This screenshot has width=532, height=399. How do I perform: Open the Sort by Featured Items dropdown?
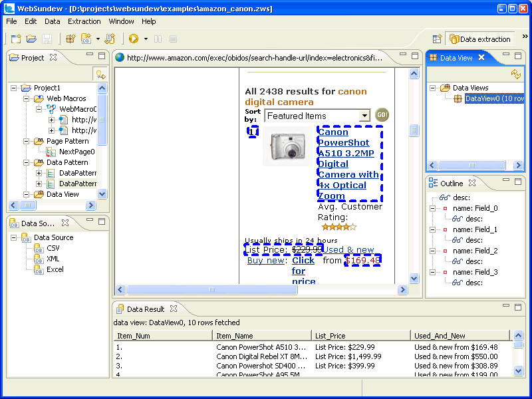point(364,116)
